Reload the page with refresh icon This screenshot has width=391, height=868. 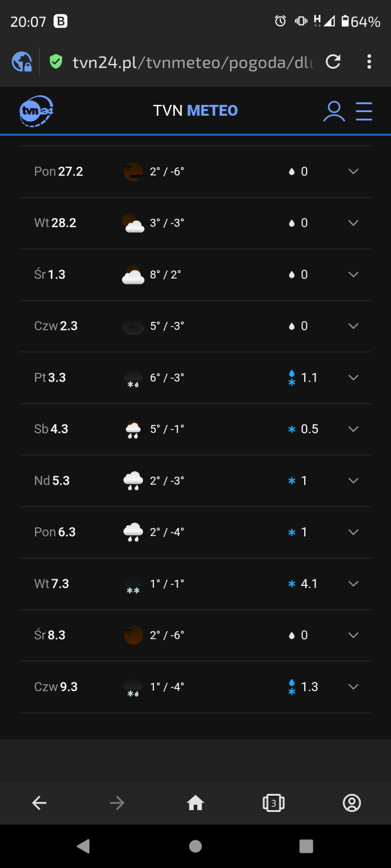[x=333, y=61]
